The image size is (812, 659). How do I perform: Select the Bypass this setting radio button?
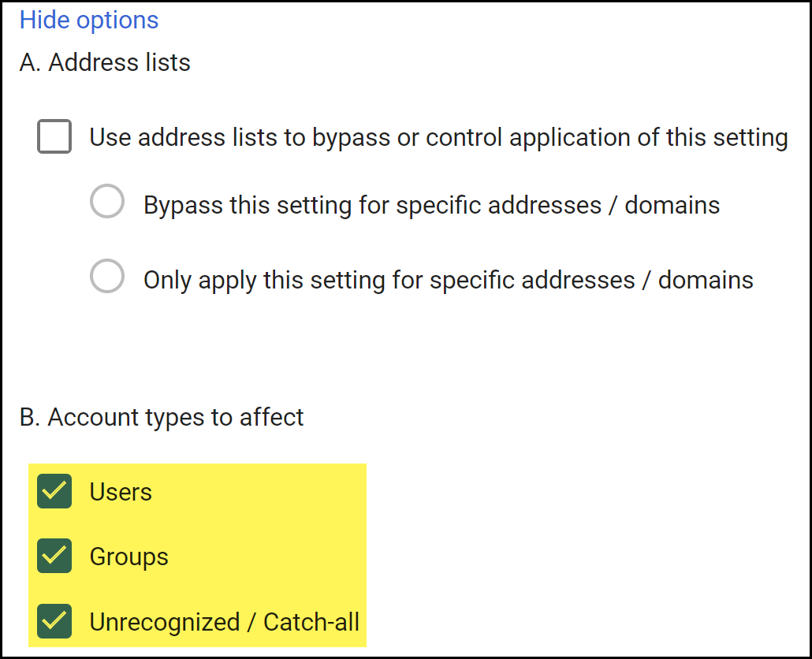coord(107,202)
